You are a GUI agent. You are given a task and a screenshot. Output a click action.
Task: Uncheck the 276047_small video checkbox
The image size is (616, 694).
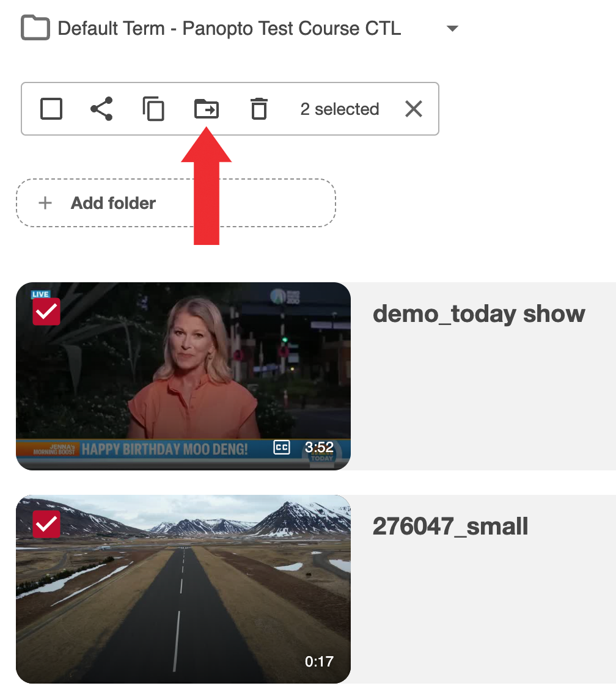click(46, 524)
